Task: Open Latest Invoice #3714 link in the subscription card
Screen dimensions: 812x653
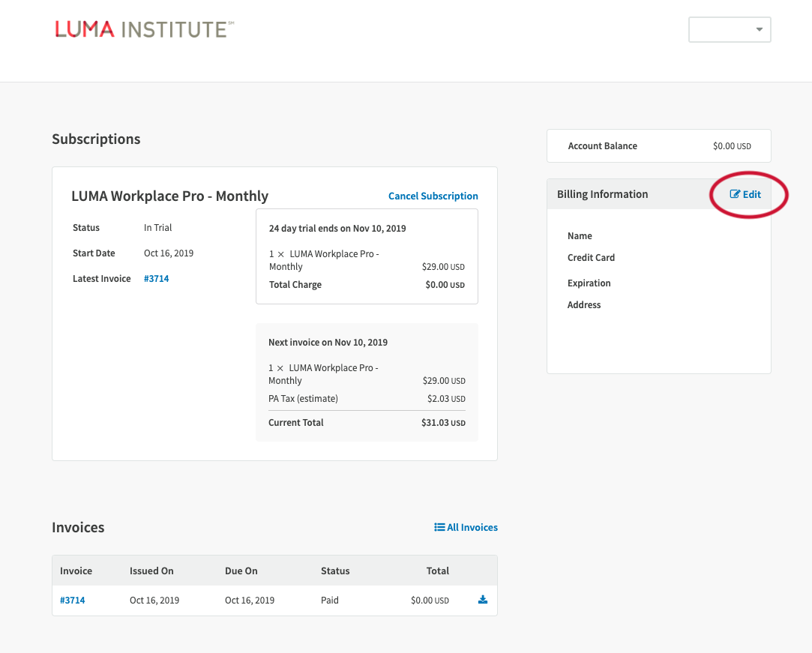Action: click(157, 279)
